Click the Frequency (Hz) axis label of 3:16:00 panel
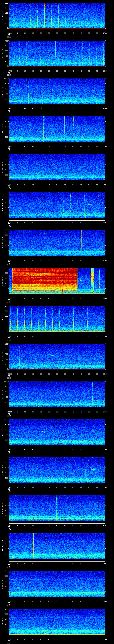 3,16
